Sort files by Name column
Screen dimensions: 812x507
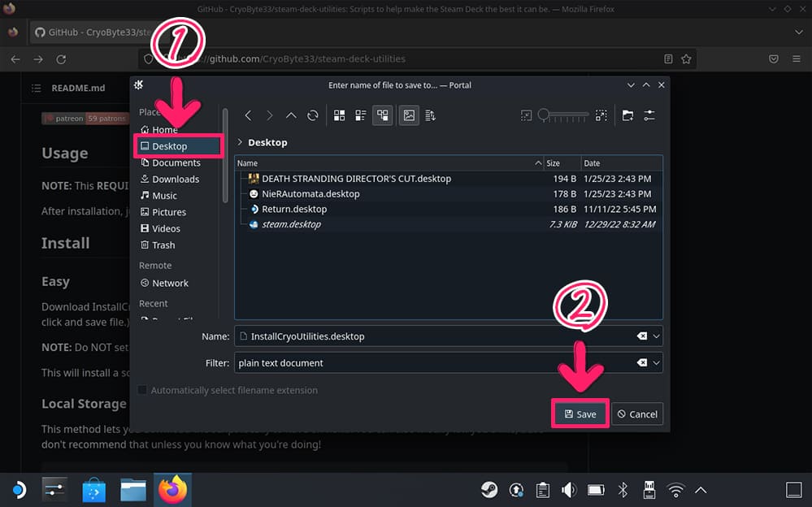click(389, 163)
